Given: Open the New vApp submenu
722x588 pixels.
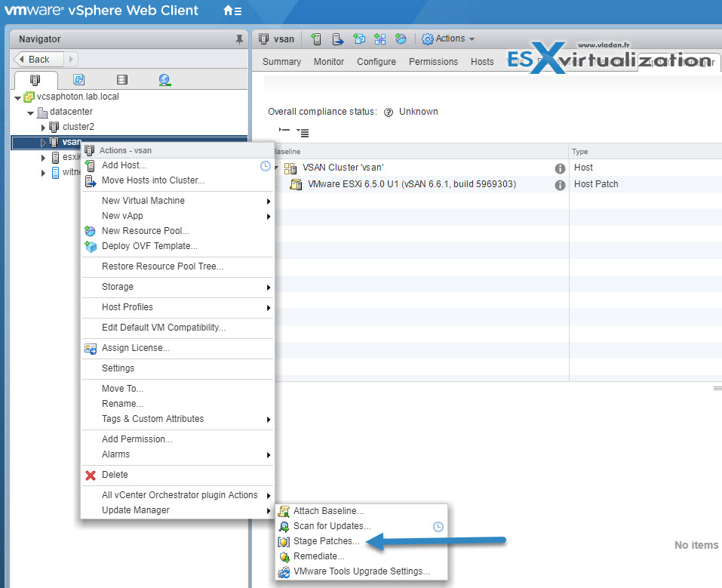Looking at the screenshot, I should pos(178,216).
